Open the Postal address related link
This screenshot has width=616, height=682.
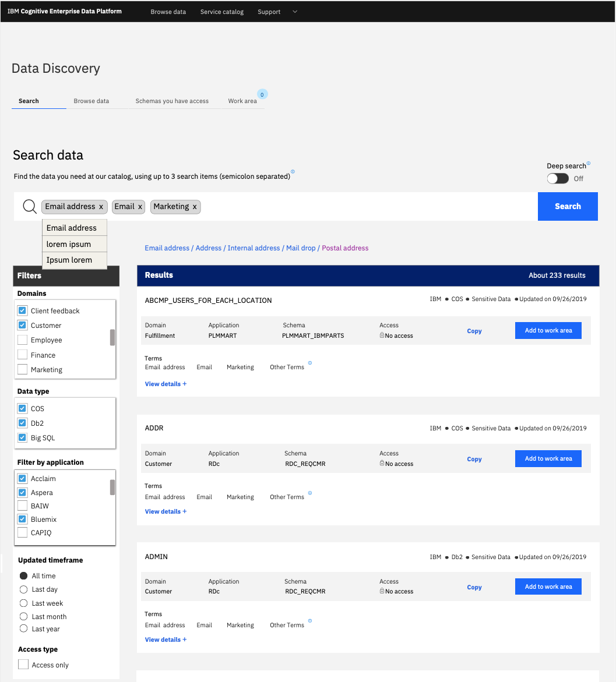(x=345, y=248)
